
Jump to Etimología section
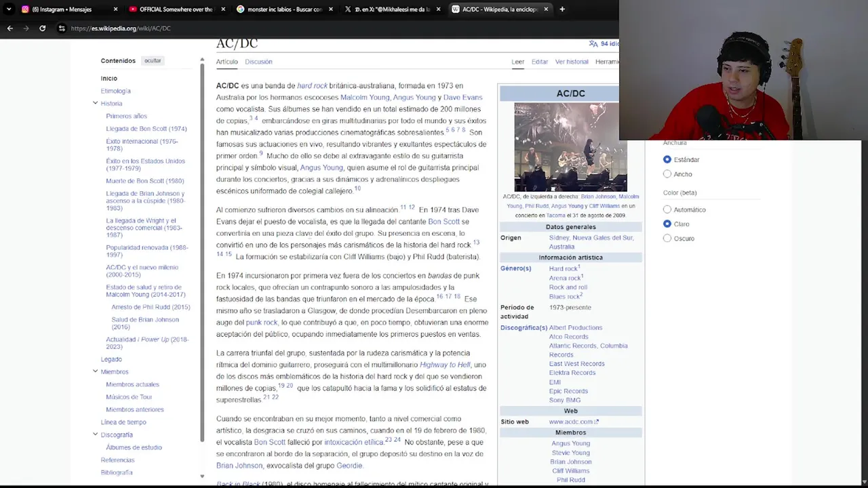116,91
